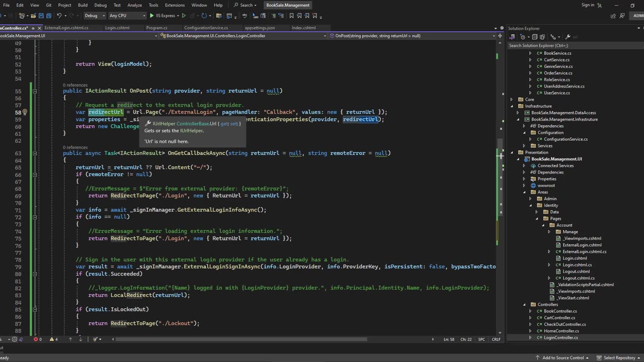Click Show All Files icon in Solution Explorer
The image size is (644, 362).
[x=542, y=37]
